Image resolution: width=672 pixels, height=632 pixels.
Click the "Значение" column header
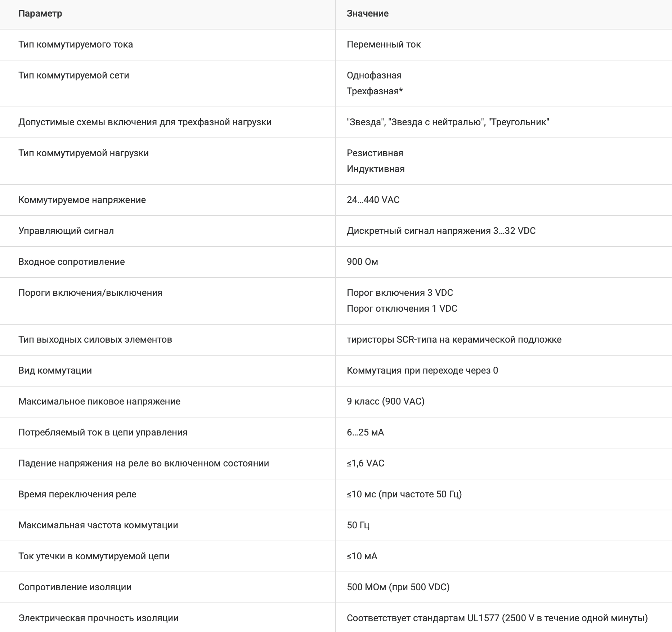point(367,14)
